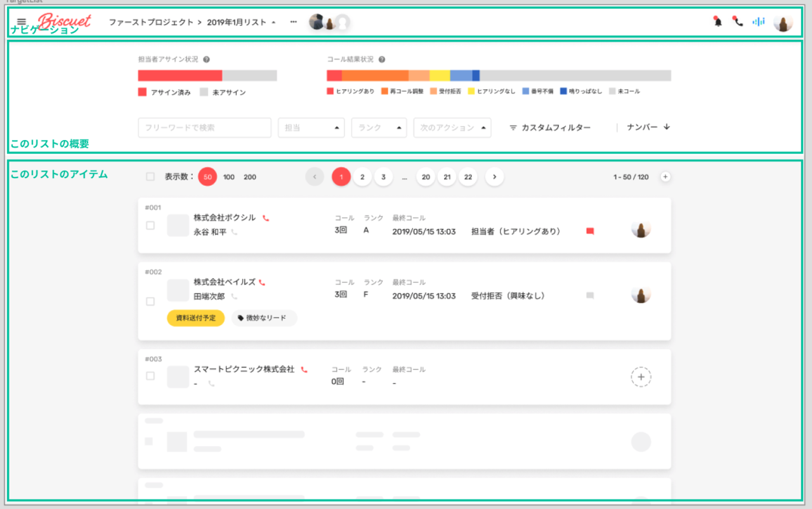Click red phone icon beside 株式会社ボクシル
The height and width of the screenshot is (509, 812).
click(x=266, y=218)
